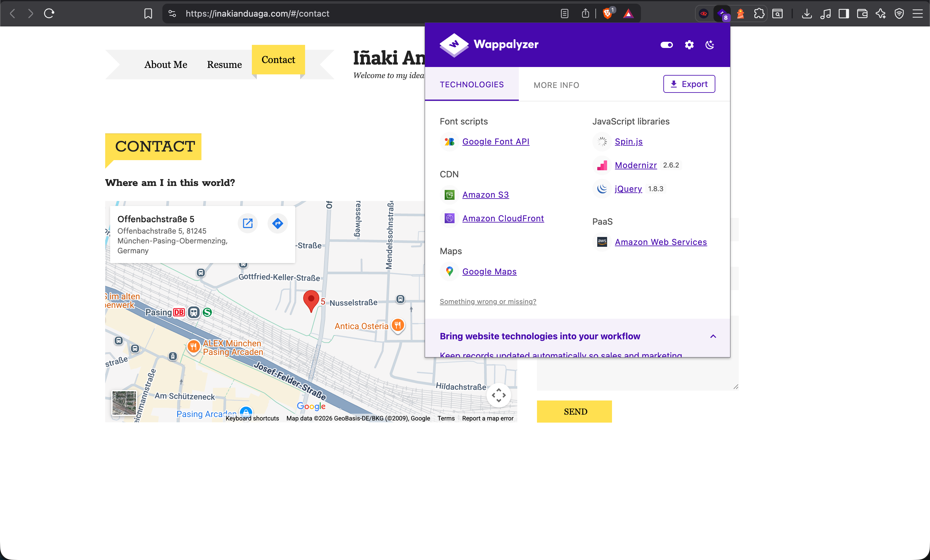This screenshot has height=560, width=930.
Task: Open the Brave Wallet icon
Action: (862, 14)
